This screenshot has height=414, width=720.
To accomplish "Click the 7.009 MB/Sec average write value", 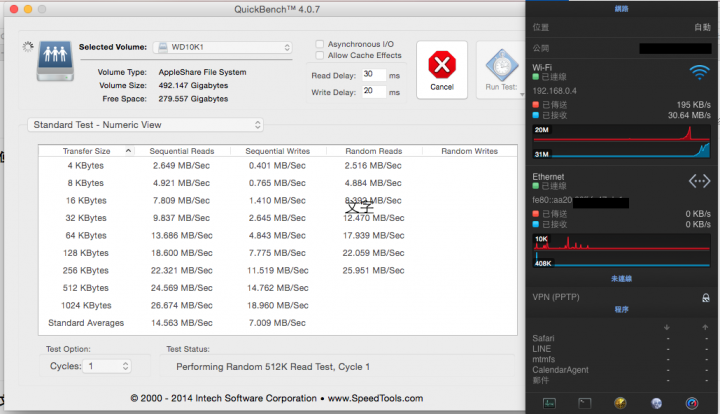I will (x=277, y=323).
